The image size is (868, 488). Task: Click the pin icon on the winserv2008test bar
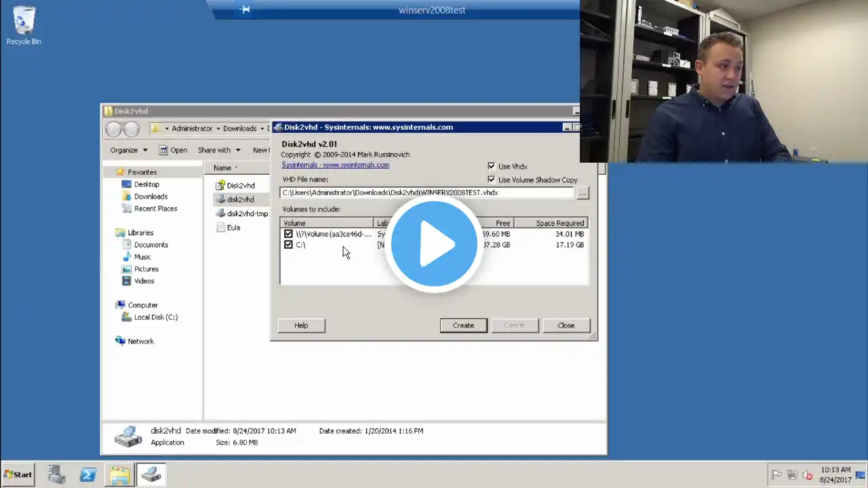coord(245,9)
